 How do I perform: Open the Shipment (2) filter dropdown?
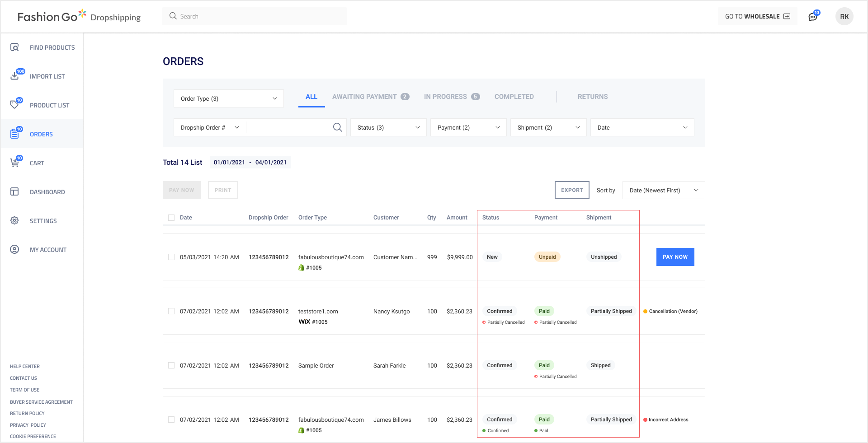(548, 127)
